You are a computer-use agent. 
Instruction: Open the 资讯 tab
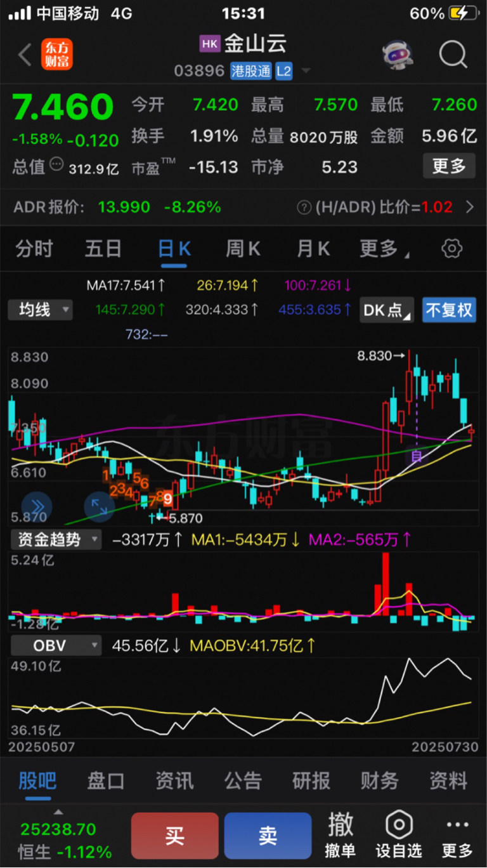(x=174, y=781)
